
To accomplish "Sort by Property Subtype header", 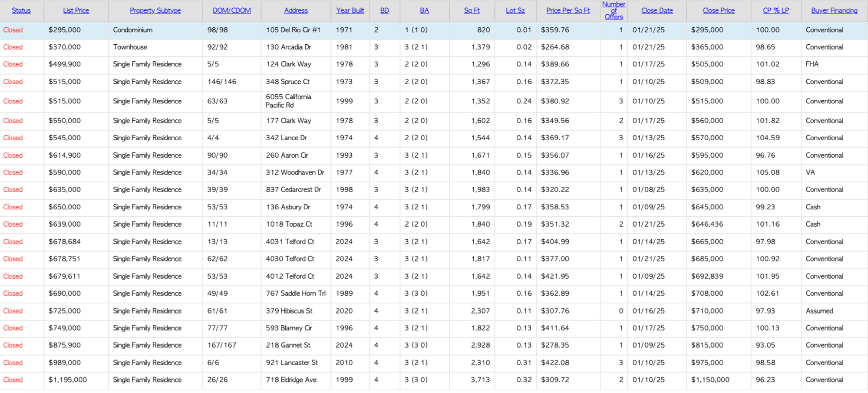I will coord(155,10).
